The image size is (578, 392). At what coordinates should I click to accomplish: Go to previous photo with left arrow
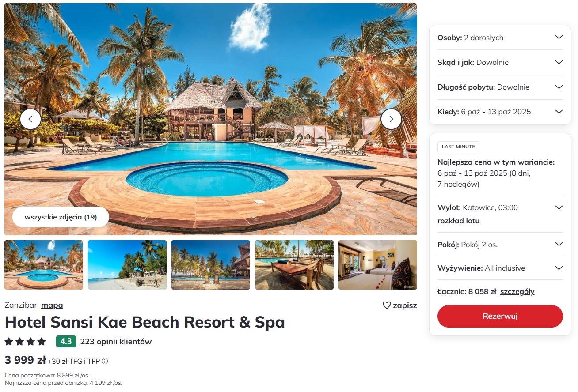pyautogui.click(x=30, y=119)
